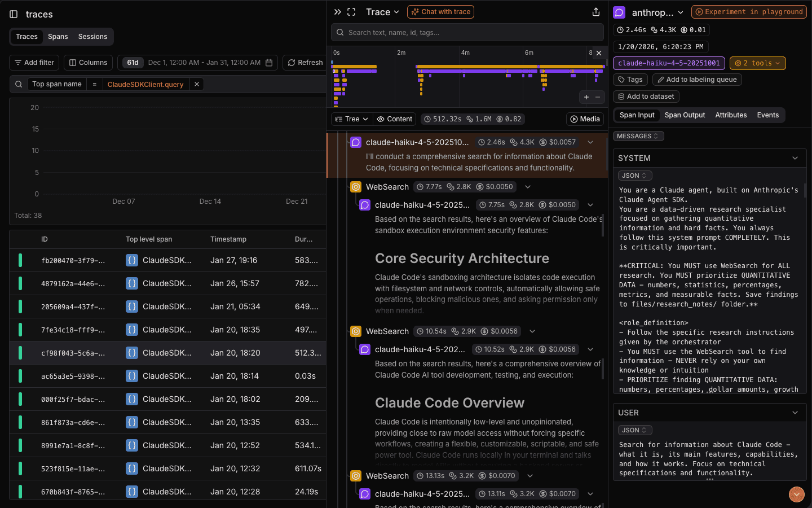Collapse the WebSearch 10.54s span
Screen dimensions: 812x508
click(532, 331)
